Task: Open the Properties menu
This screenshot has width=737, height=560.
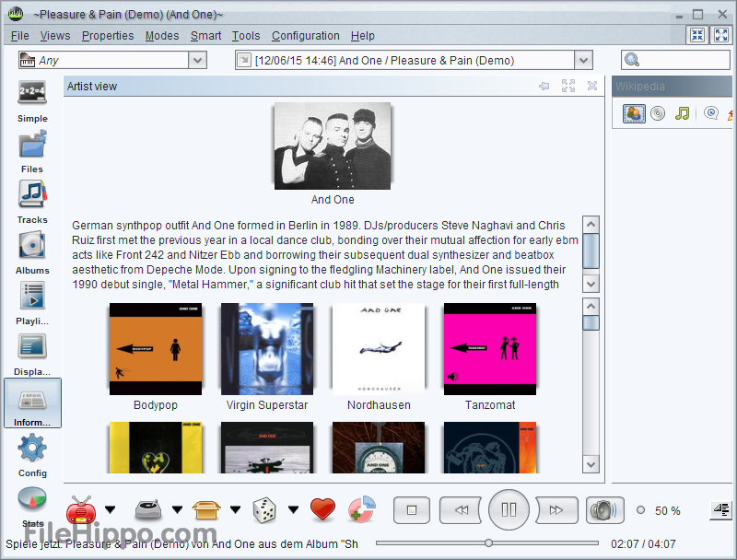Action: (x=108, y=36)
